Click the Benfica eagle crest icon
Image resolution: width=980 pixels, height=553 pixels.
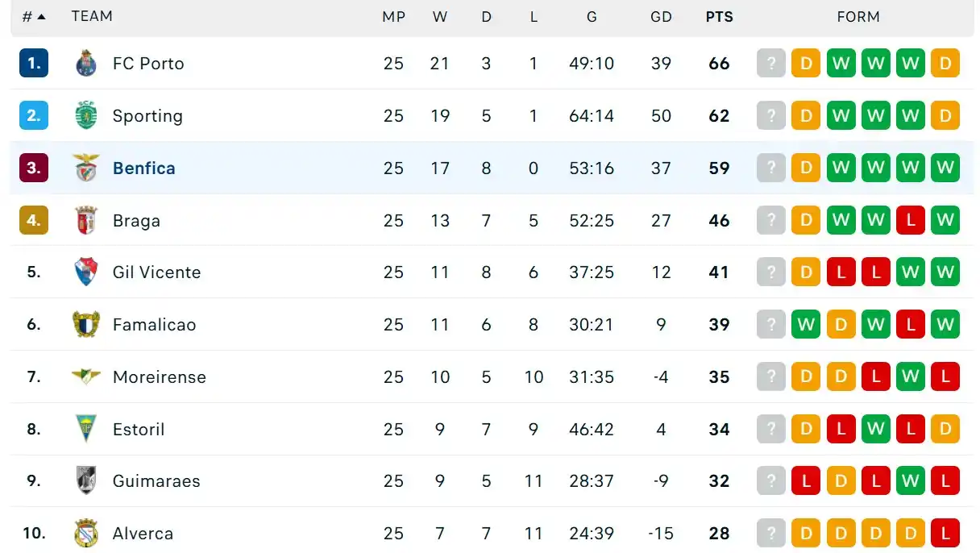pos(86,168)
